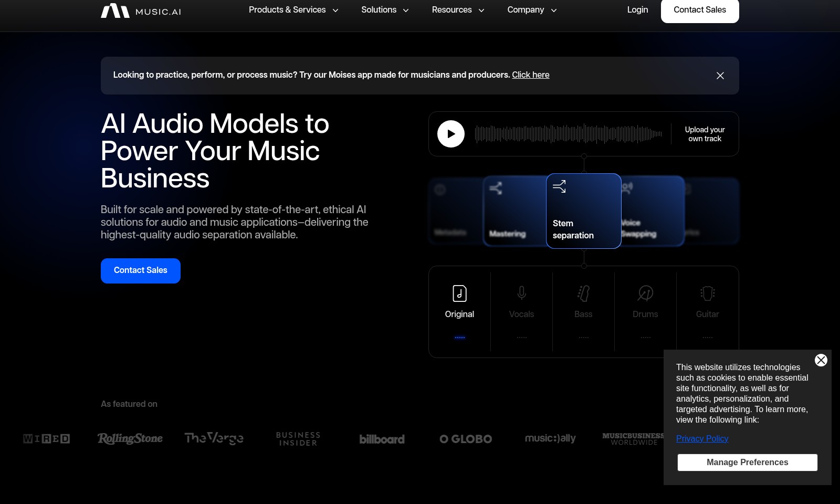Follow the Click here Moises link
840x504 pixels.
coord(531,75)
